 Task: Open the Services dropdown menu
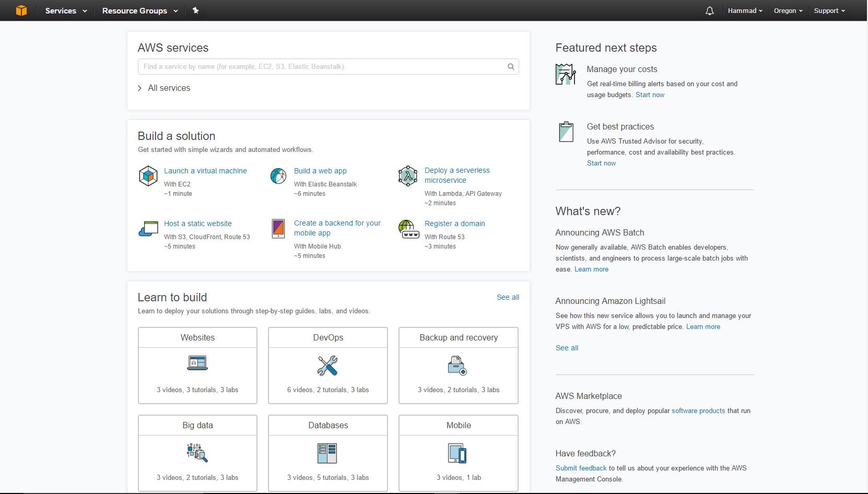pos(66,10)
